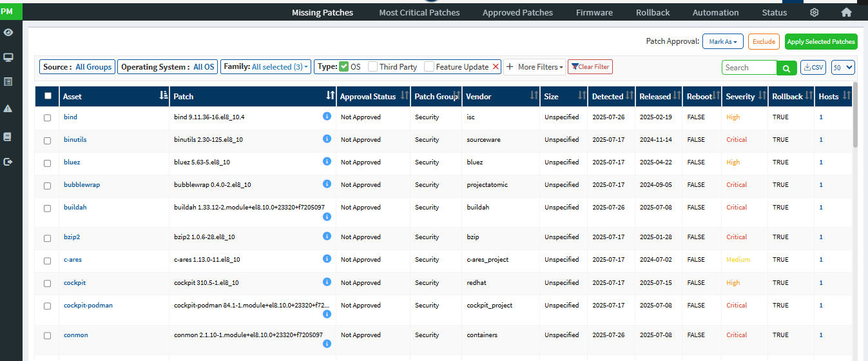Click the Search input field

coord(749,68)
